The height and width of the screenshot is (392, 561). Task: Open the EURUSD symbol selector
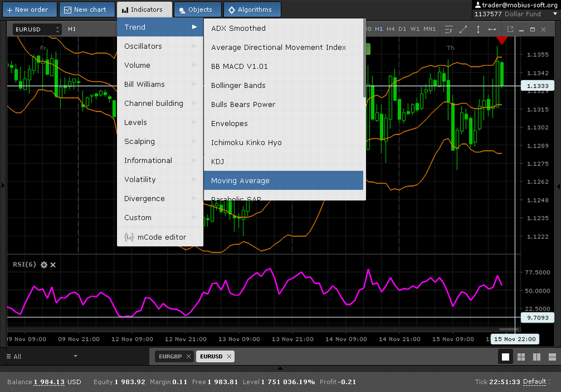pyautogui.click(x=37, y=29)
